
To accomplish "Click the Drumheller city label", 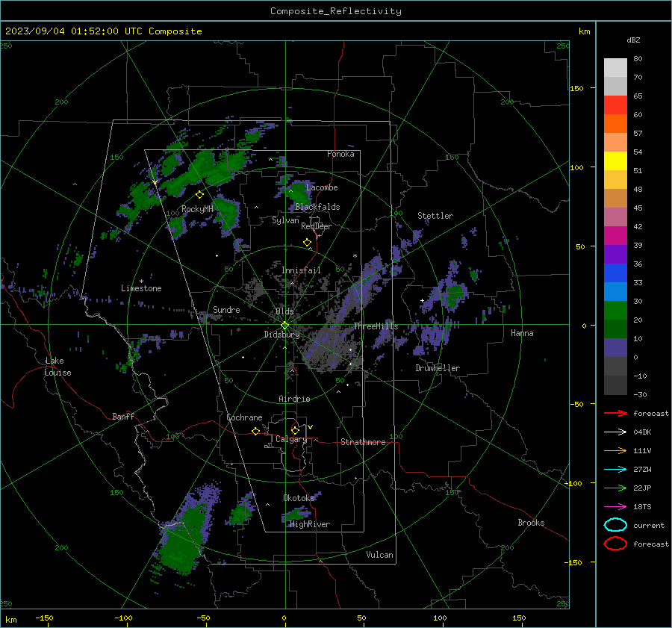I will click(438, 368).
